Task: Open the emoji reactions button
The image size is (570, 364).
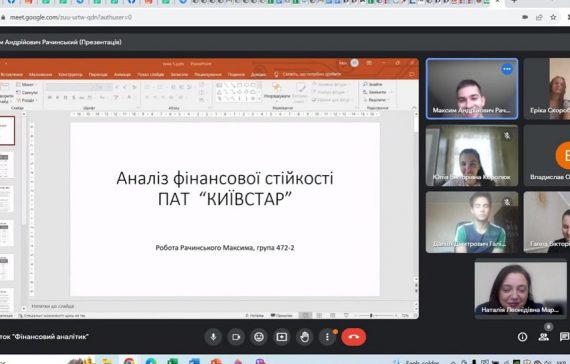Action: pyautogui.click(x=259, y=337)
